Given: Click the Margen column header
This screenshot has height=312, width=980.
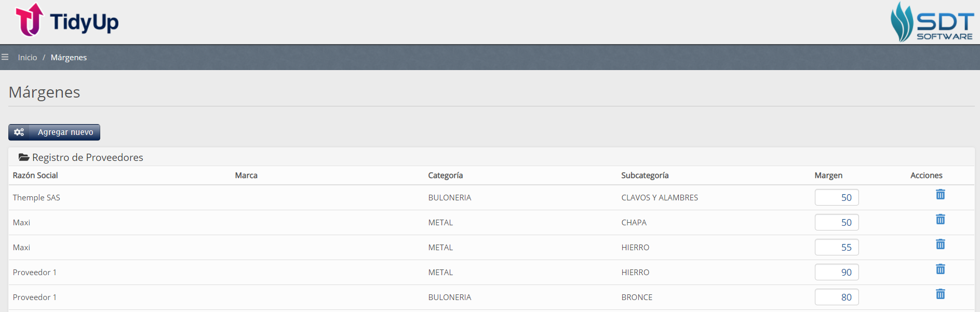Looking at the screenshot, I should (828, 175).
